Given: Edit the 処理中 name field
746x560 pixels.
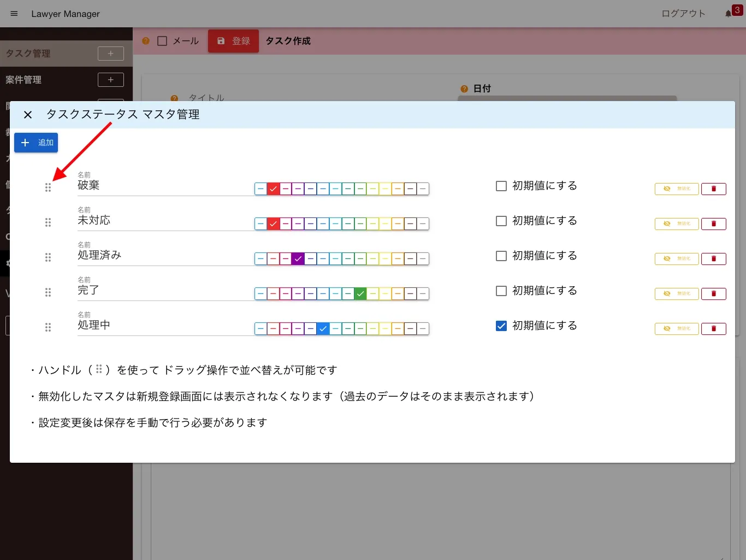Looking at the screenshot, I should pyautogui.click(x=165, y=325).
